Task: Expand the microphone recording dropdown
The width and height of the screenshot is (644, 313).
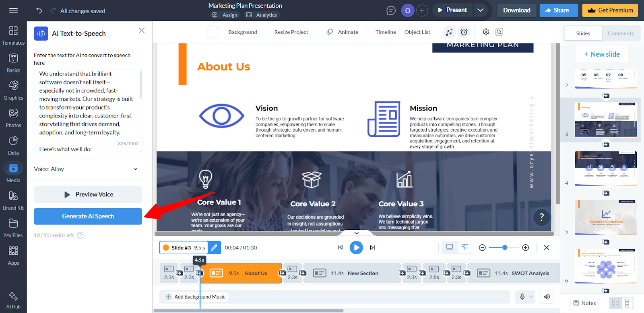Action: point(531,297)
